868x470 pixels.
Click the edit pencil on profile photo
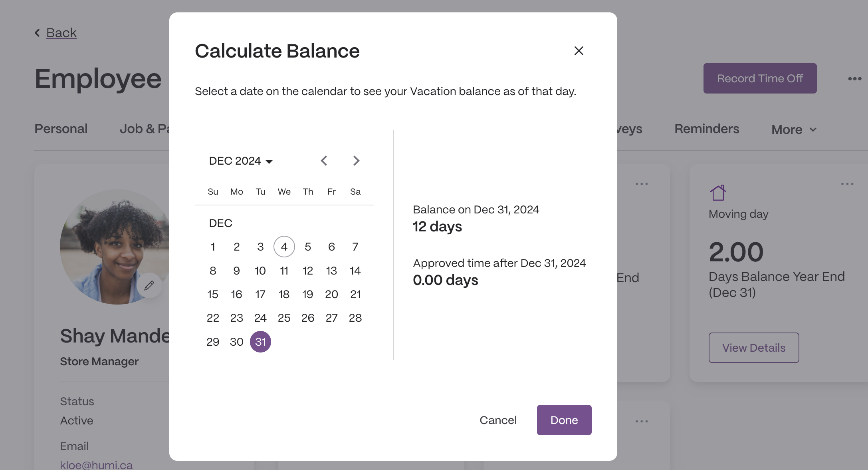pyautogui.click(x=149, y=285)
